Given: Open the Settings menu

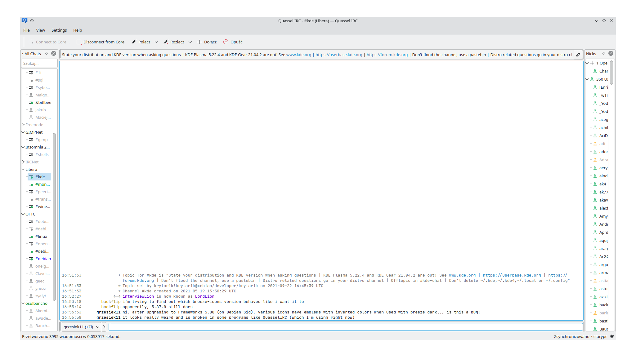Looking at the screenshot, I should [x=59, y=30].
